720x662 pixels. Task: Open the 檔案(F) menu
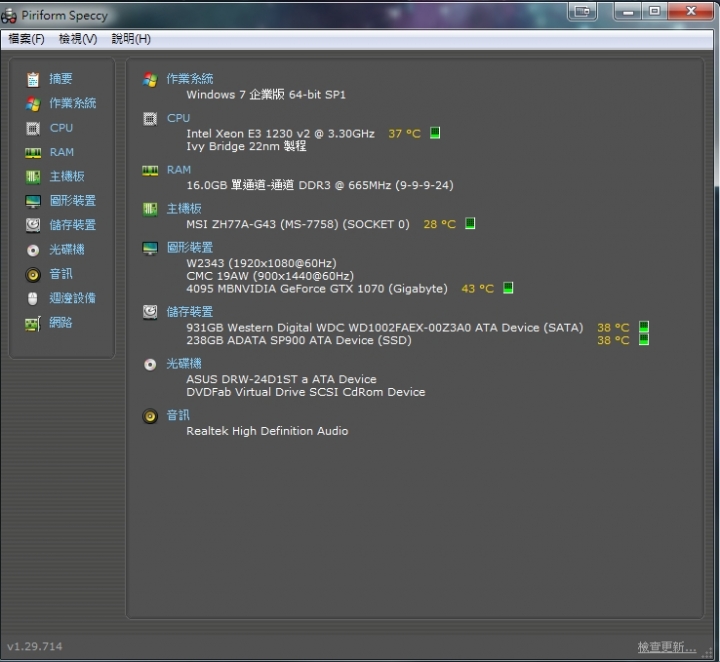click(26, 39)
